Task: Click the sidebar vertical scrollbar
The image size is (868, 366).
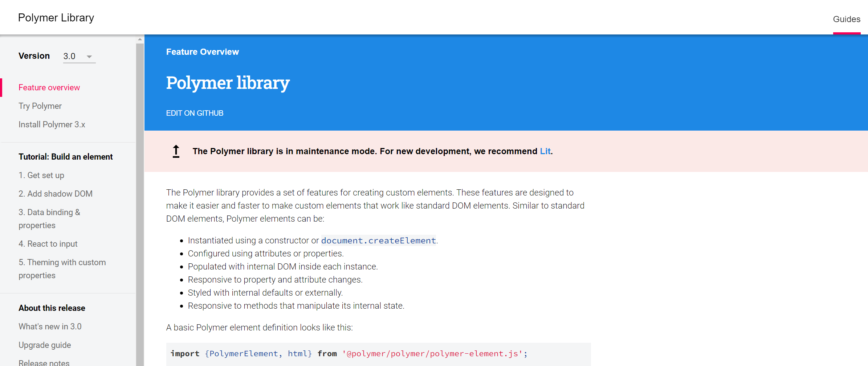Action: pos(140,205)
